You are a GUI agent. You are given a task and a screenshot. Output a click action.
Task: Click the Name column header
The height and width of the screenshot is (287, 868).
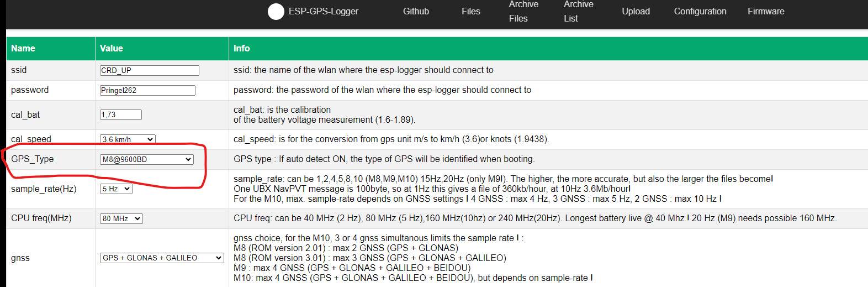(23, 48)
